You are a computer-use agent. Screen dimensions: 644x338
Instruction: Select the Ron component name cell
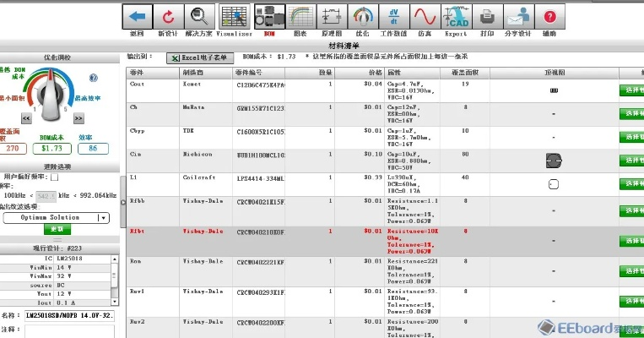click(x=153, y=272)
